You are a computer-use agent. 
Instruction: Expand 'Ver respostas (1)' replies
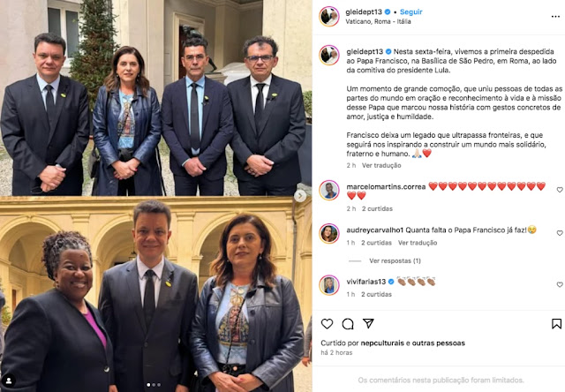click(395, 260)
